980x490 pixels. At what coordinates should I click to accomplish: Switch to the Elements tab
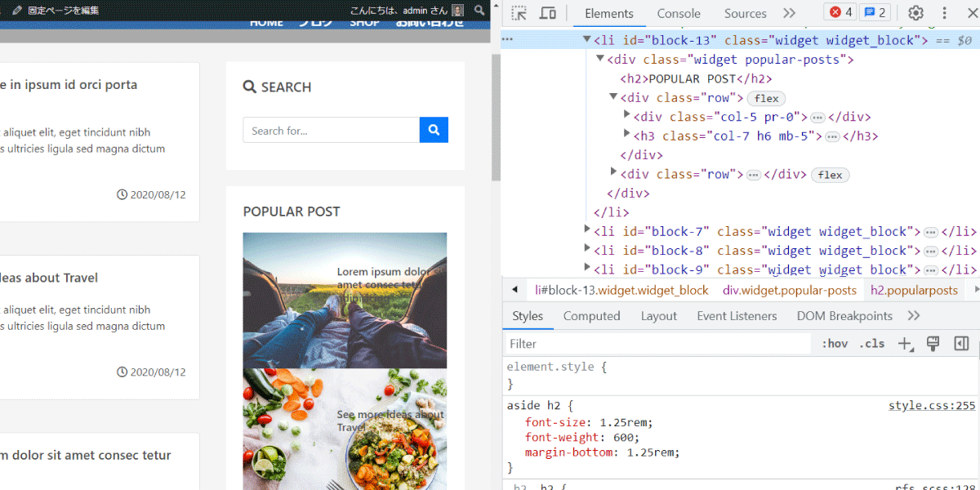609,13
